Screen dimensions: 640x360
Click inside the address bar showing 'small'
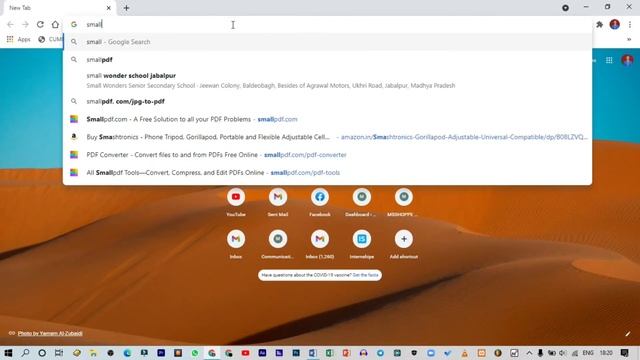click(x=327, y=24)
